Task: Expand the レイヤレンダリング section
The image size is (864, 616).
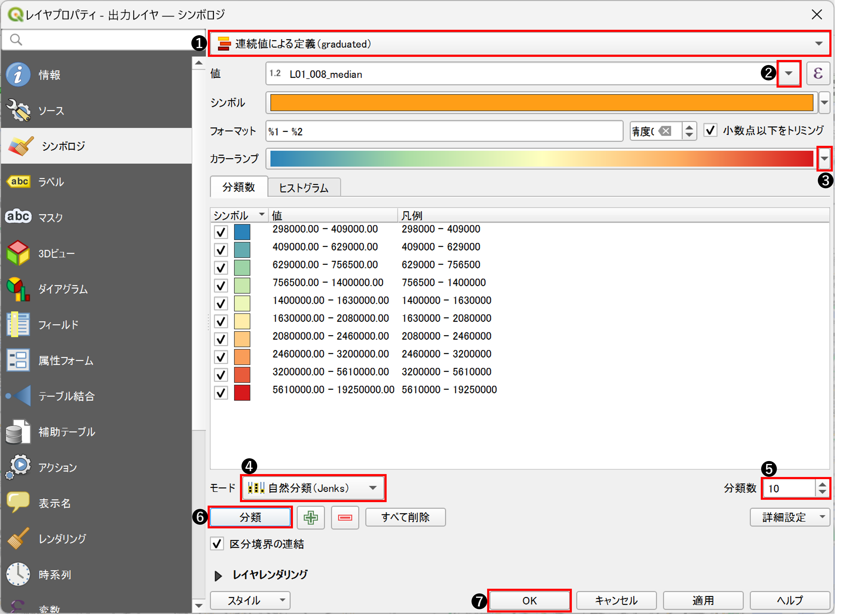Action: point(218,576)
